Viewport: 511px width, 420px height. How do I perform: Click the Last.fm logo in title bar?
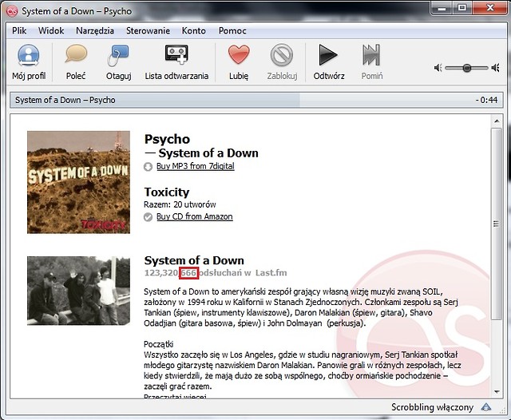point(12,11)
